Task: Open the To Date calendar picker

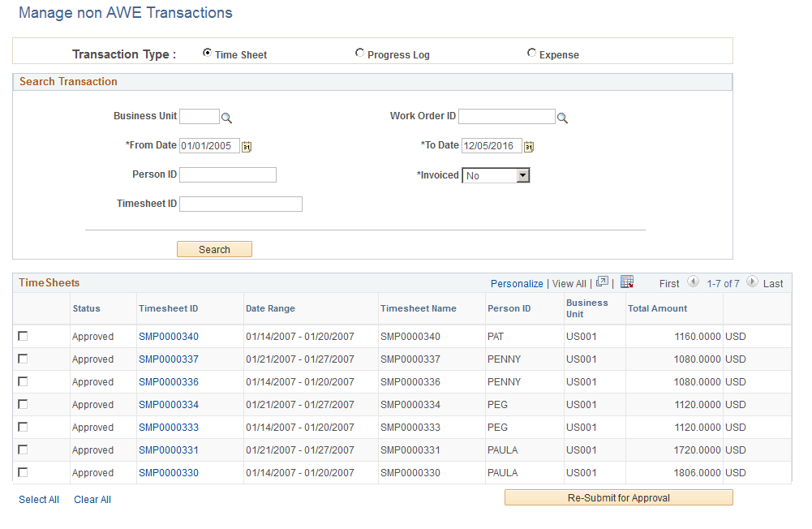Action: pos(529,146)
